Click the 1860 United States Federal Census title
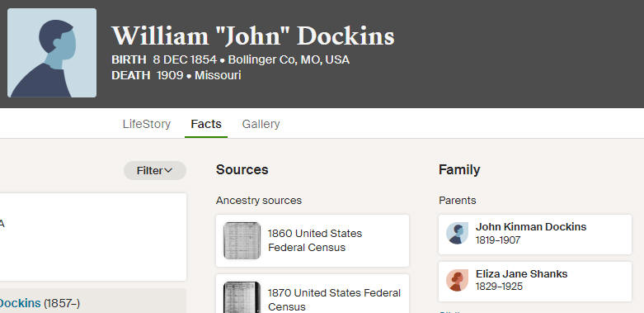Viewport: 644px width, 313px height. (315, 240)
